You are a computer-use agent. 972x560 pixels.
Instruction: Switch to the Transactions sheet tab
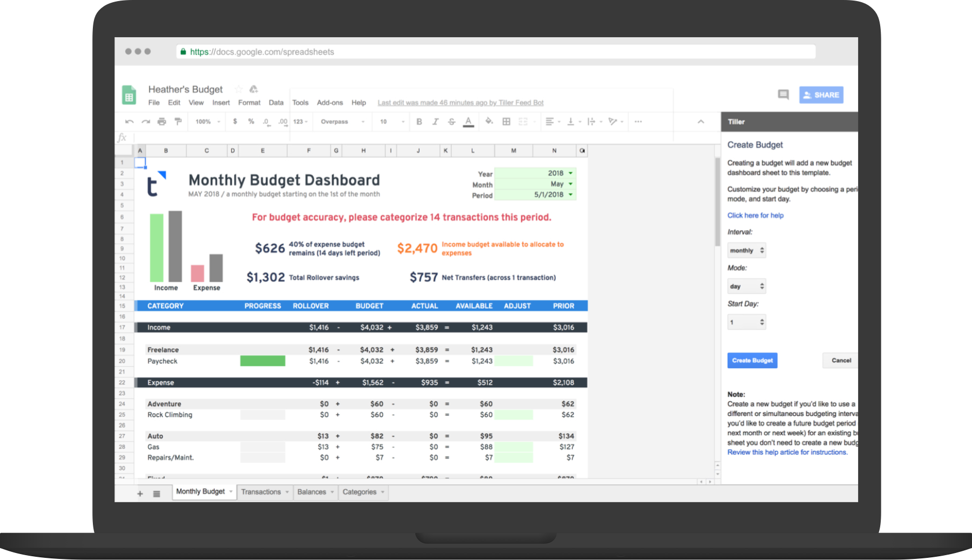click(x=265, y=492)
